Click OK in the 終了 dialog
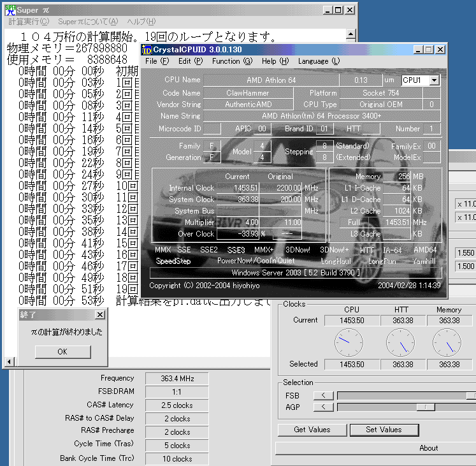Image resolution: width=476 pixels, height=466 pixels. (63, 352)
